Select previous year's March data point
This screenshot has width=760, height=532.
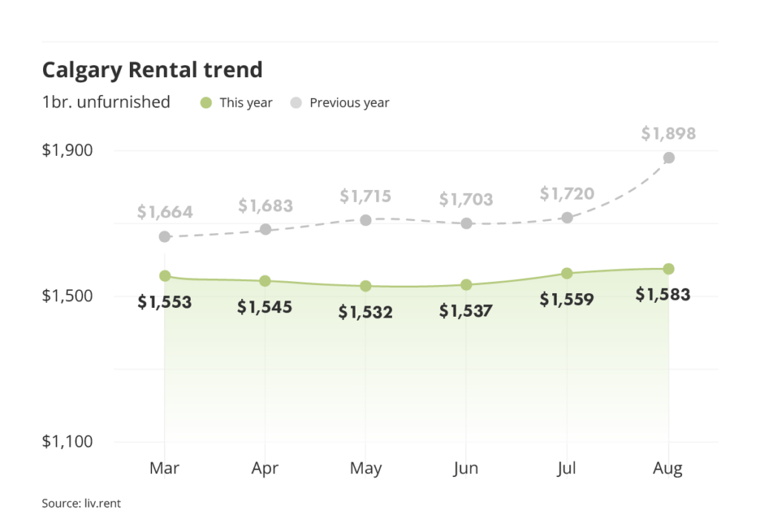click(165, 237)
